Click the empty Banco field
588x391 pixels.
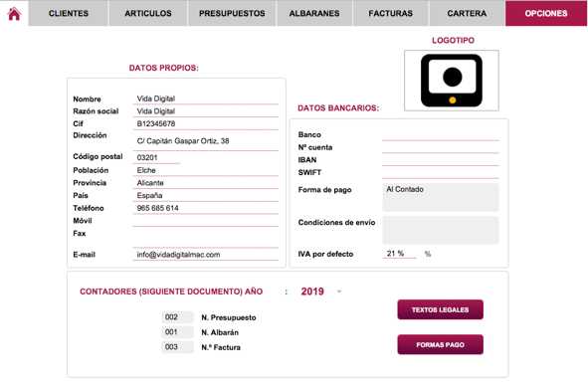[x=441, y=135]
